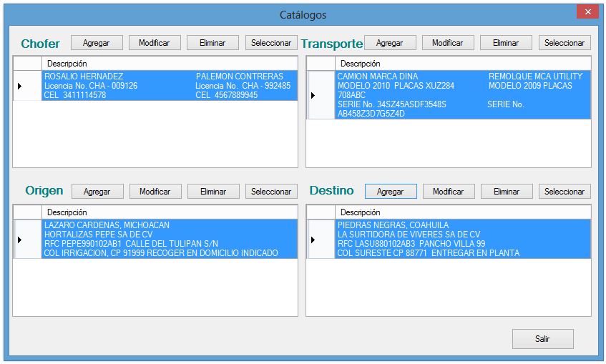Click Seleccionar in the Chofer section

[271, 43]
